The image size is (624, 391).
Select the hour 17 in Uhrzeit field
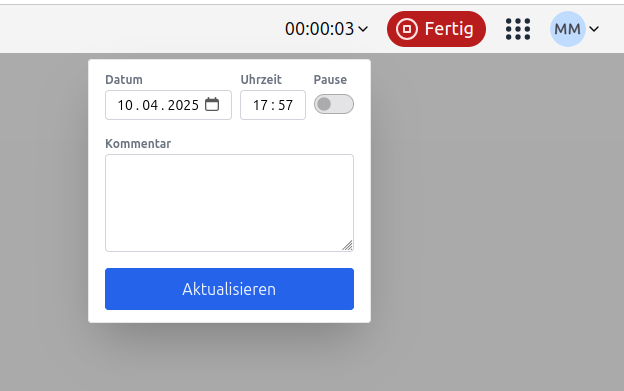pyautogui.click(x=261, y=105)
